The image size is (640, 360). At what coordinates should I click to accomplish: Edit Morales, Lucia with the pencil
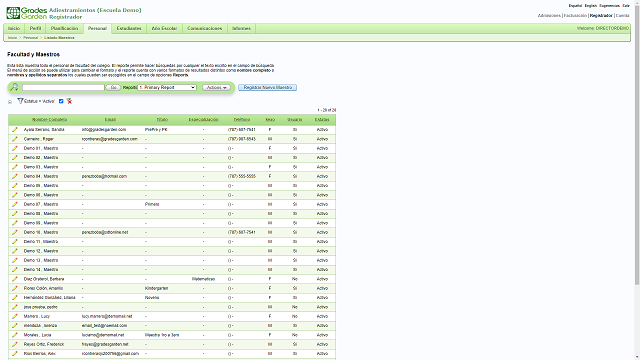tap(15, 335)
